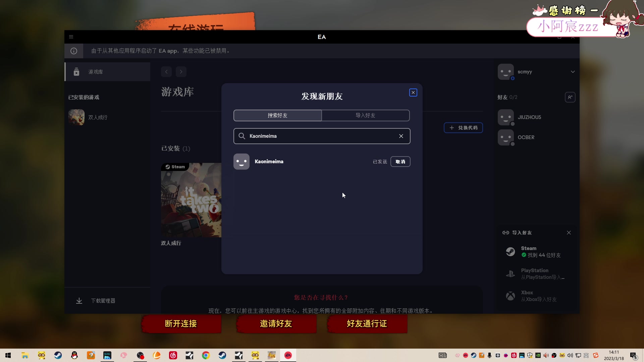The height and width of the screenshot is (362, 644).
Task: Click the 邀请好友 game button
Action: point(276,324)
